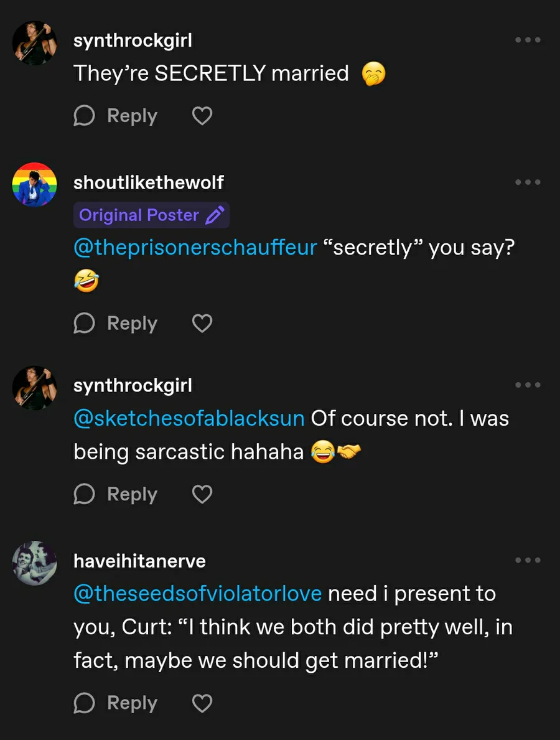This screenshot has height=740, width=560.
Task: Open the @sketchesofablacksun mention
Action: click(189, 418)
